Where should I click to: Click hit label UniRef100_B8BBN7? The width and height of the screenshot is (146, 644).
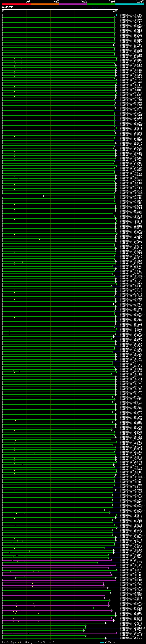pyautogui.click(x=131, y=40)
